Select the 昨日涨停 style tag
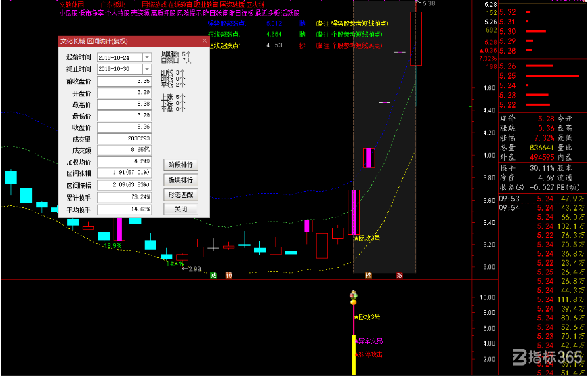This screenshot has height=376, width=588. (x=215, y=13)
